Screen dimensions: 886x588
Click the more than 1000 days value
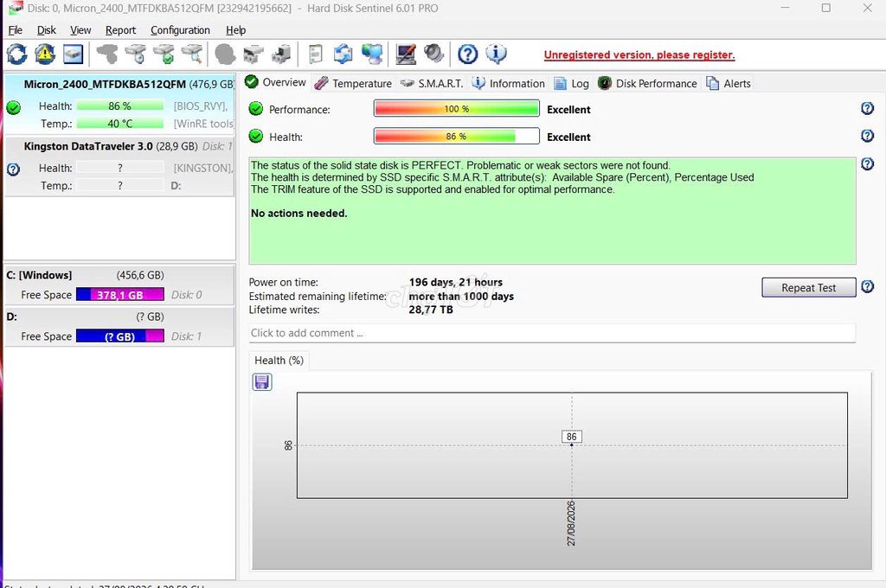click(461, 296)
